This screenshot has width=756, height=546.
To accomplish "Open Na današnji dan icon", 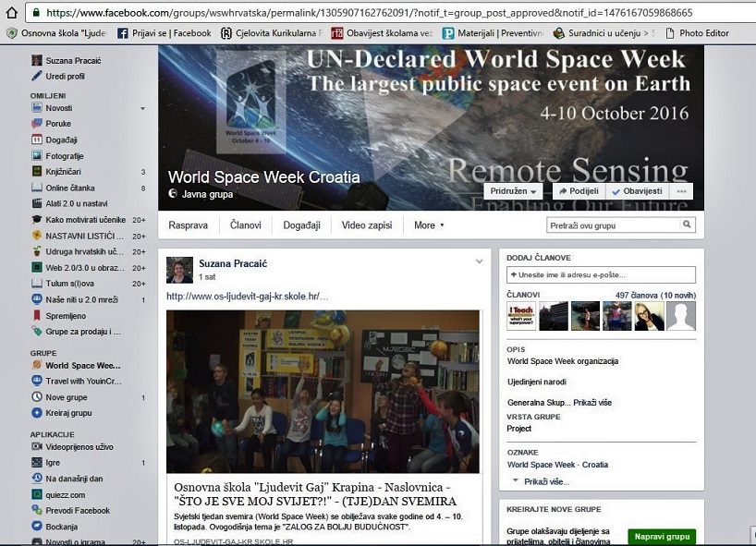I will pos(37,479).
